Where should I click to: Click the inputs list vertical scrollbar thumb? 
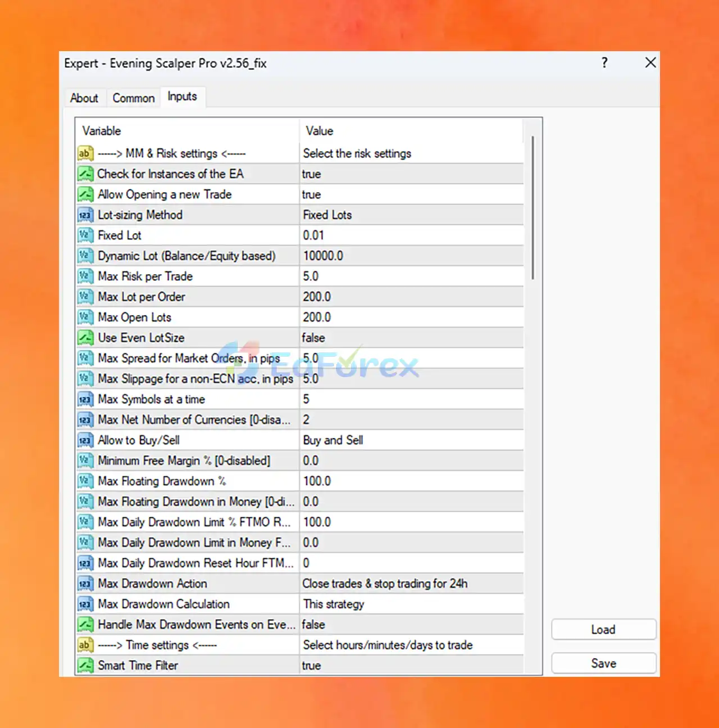(533, 207)
